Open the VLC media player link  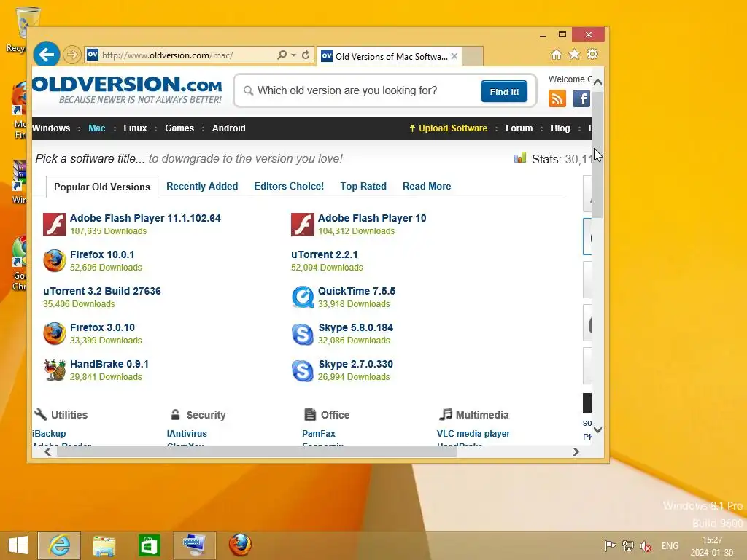pos(473,434)
